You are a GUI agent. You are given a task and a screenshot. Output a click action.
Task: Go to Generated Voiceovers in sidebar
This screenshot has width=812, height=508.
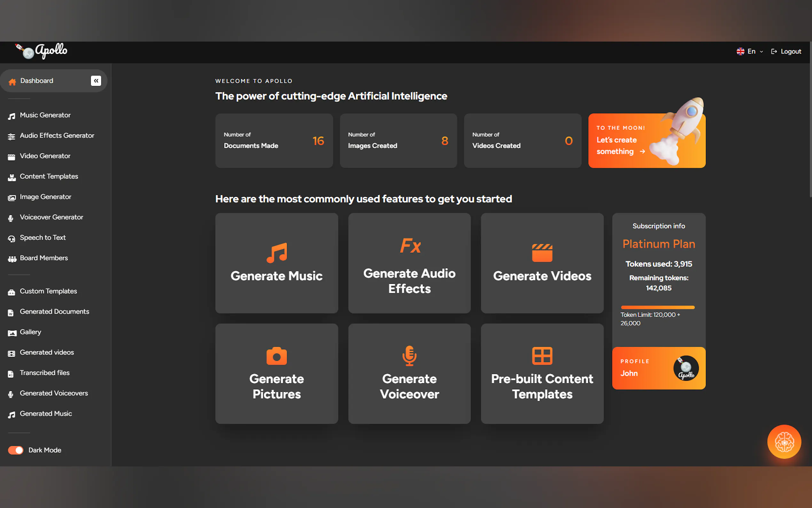click(54, 393)
